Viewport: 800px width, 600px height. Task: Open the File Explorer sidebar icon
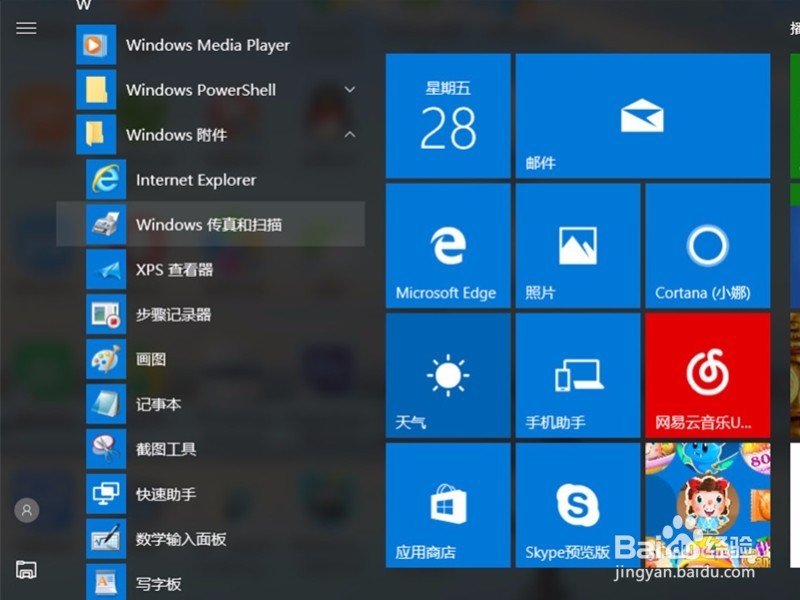26,569
